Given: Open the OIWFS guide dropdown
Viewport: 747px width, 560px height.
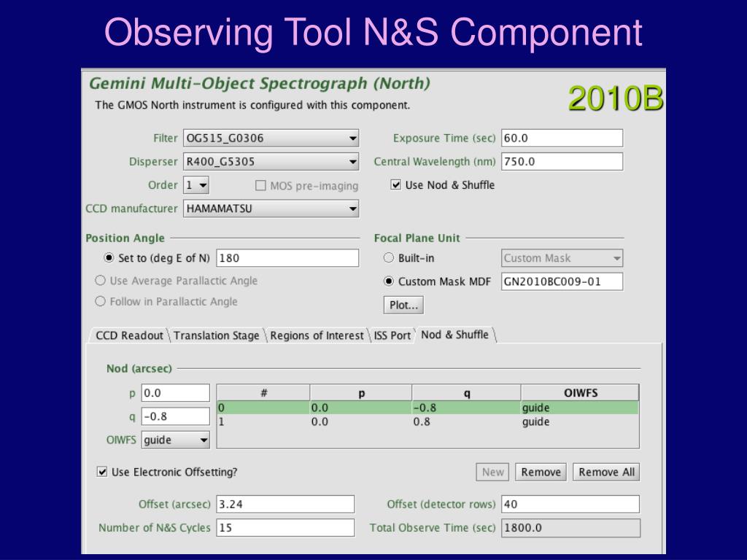Looking at the screenshot, I should (175, 440).
